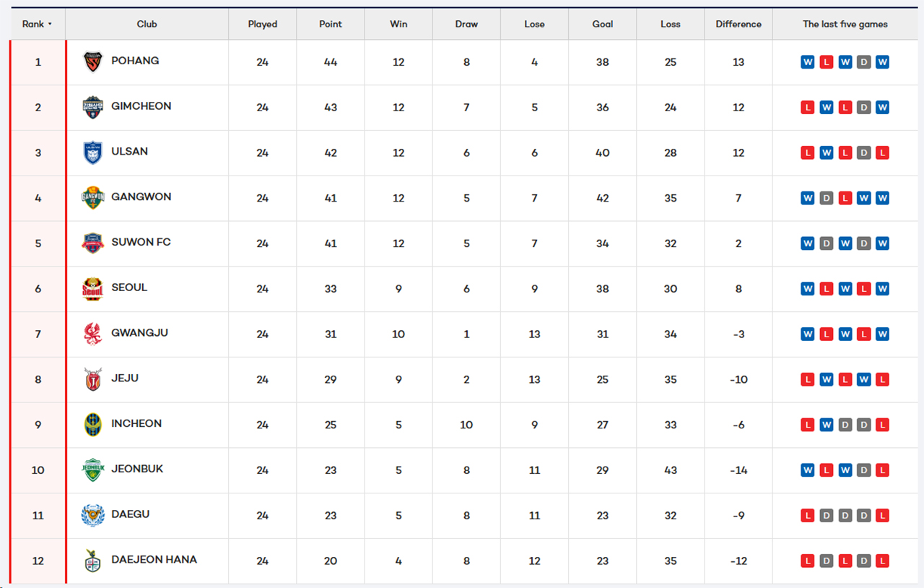
Task: Click the Ulsan club crest icon
Action: pos(93,152)
